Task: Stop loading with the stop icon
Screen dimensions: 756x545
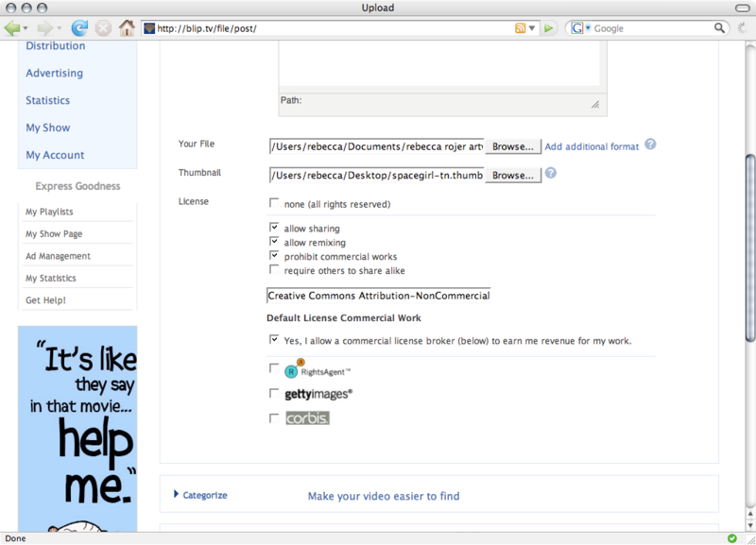Action: tap(103, 28)
